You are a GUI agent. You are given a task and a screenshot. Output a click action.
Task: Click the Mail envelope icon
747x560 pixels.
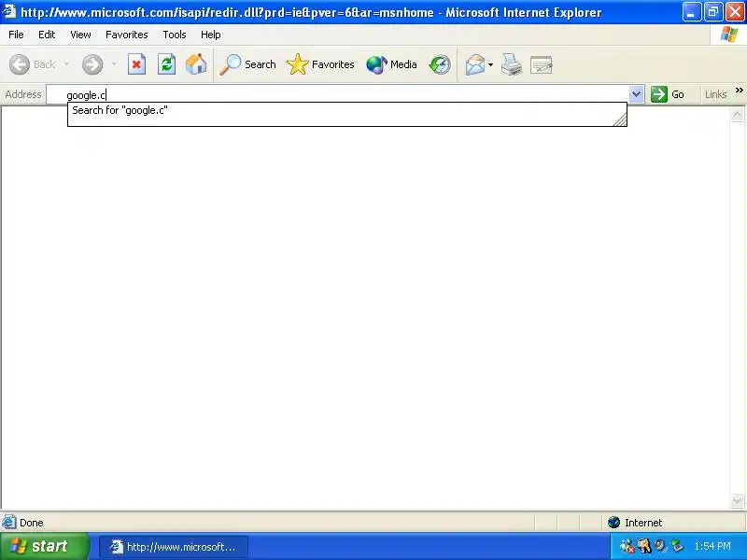[475, 64]
